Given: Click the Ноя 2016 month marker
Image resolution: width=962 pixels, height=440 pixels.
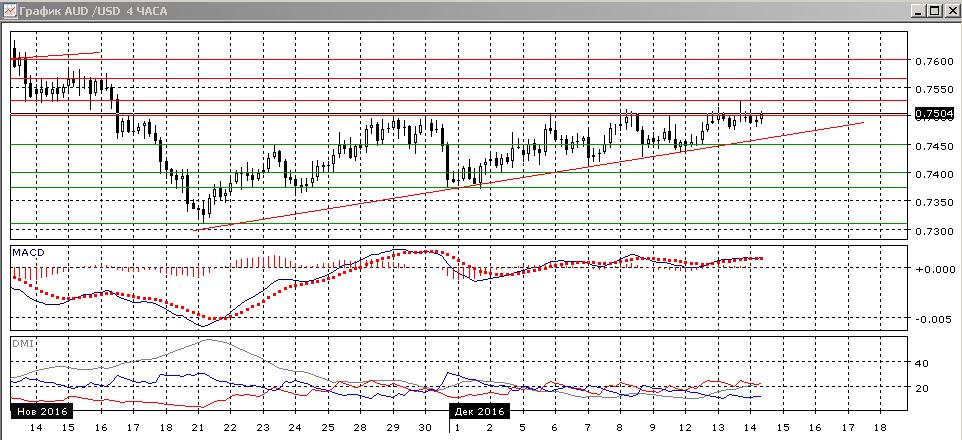Looking at the screenshot, I should pyautogui.click(x=40, y=411).
